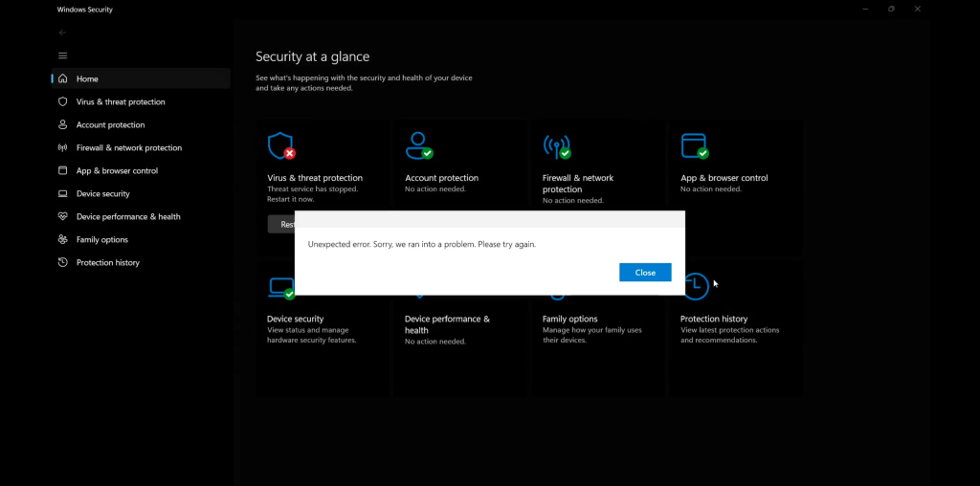This screenshot has height=486, width=980.
Task: Click the antenna icon for Firewall in sidebar
Action: 62,147
